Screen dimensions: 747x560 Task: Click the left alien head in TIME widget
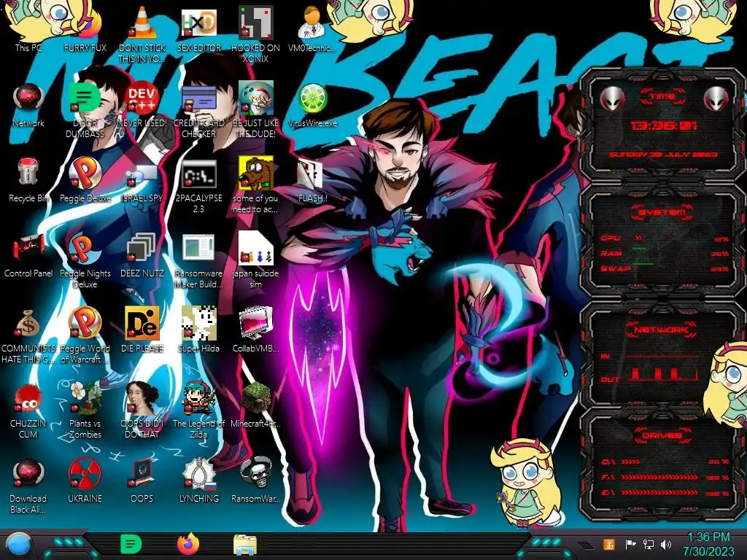[x=613, y=98]
